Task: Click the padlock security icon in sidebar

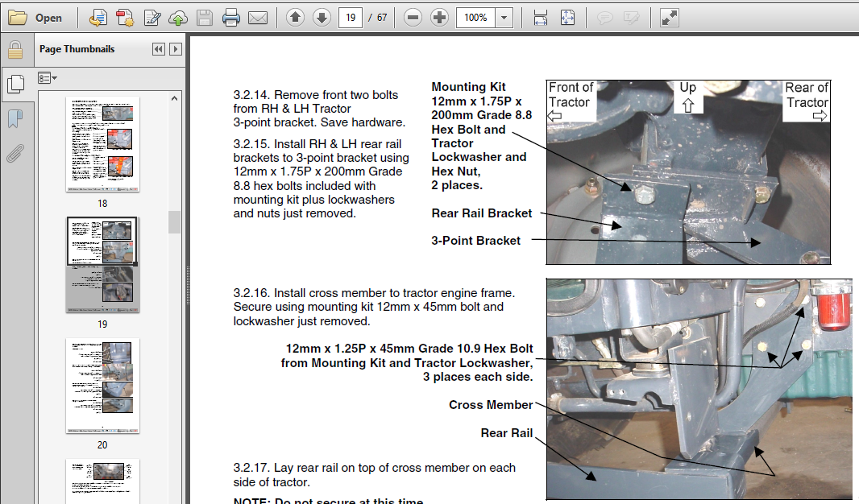Action: click(x=15, y=50)
